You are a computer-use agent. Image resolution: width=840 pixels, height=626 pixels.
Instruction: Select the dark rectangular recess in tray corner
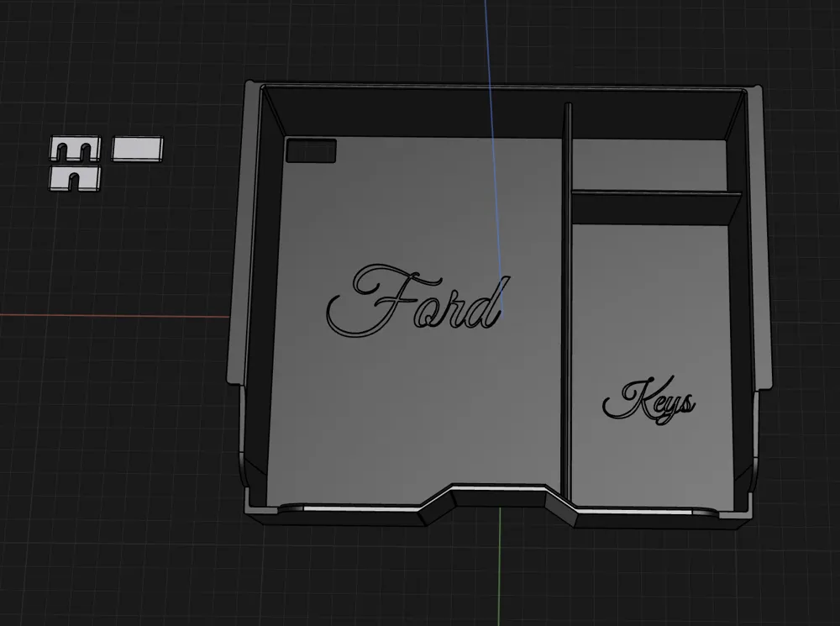tap(312, 150)
